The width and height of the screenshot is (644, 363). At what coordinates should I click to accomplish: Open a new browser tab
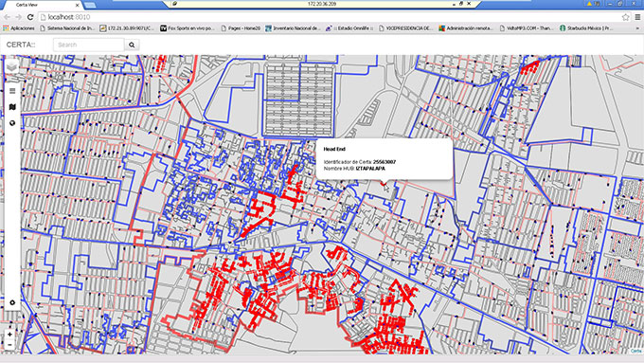click(x=90, y=5)
